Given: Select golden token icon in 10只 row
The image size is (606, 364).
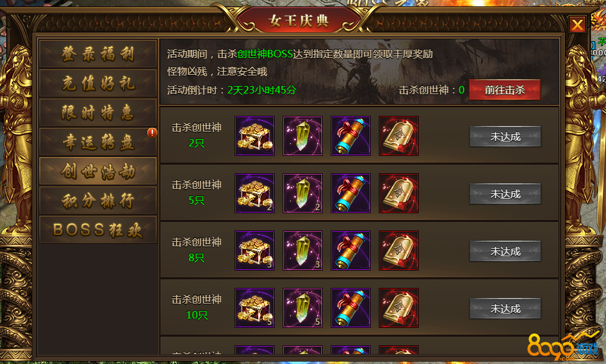Looking at the screenshot, I should point(399,308).
